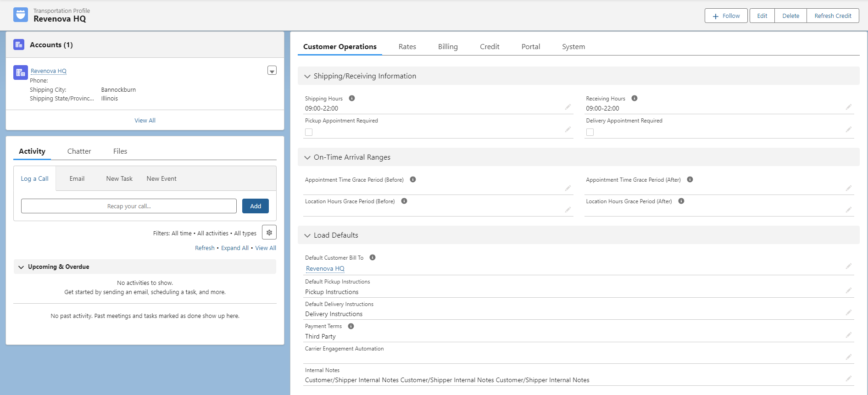
Task: Edit Location Hours Grace Period (Before) pencil
Action: 568,210
